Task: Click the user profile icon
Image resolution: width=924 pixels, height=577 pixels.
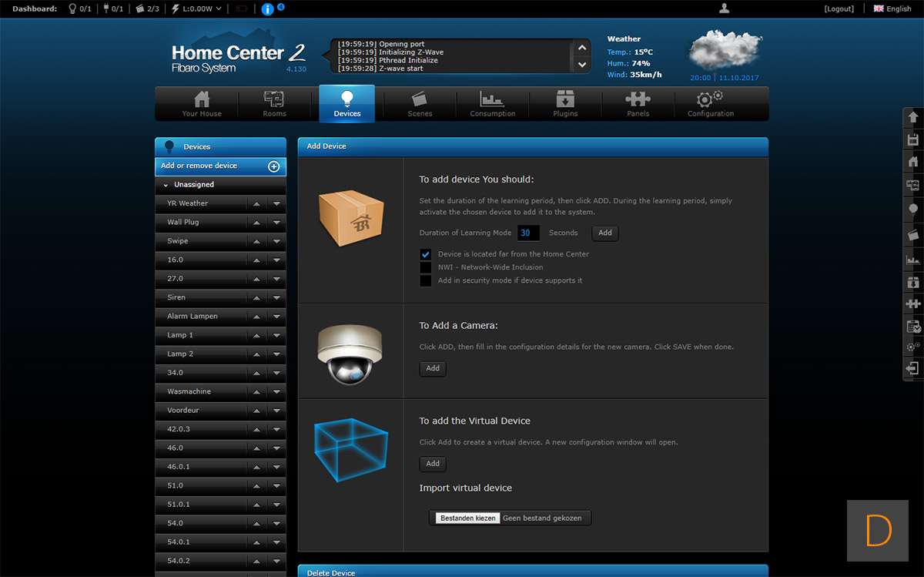Action: tap(724, 8)
